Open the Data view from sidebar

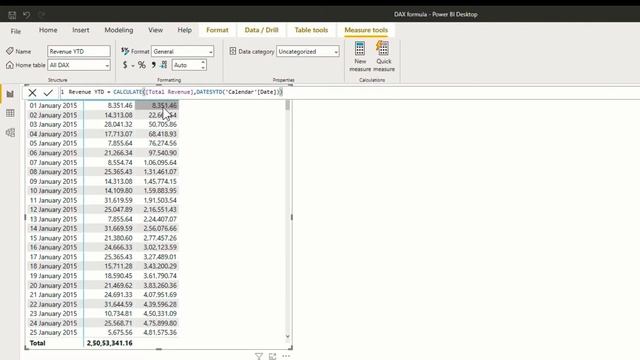pos(10,113)
